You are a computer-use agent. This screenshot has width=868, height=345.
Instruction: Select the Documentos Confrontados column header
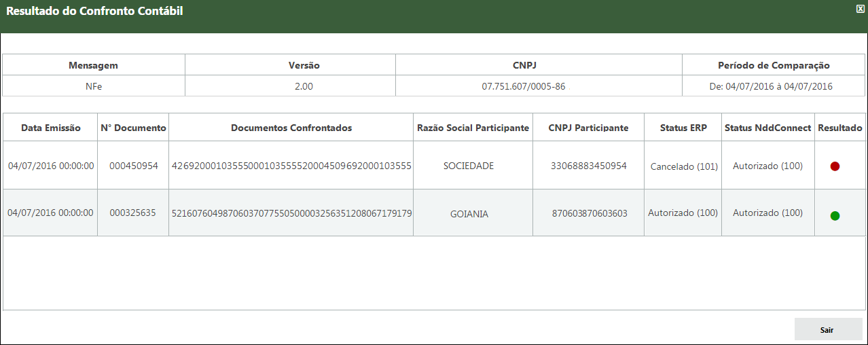pos(291,128)
